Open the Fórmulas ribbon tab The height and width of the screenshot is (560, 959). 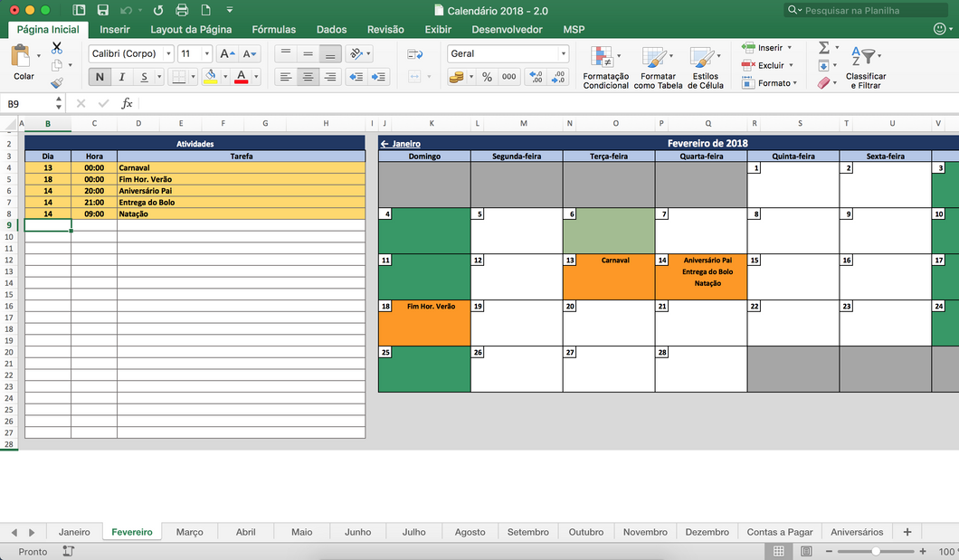[273, 29]
